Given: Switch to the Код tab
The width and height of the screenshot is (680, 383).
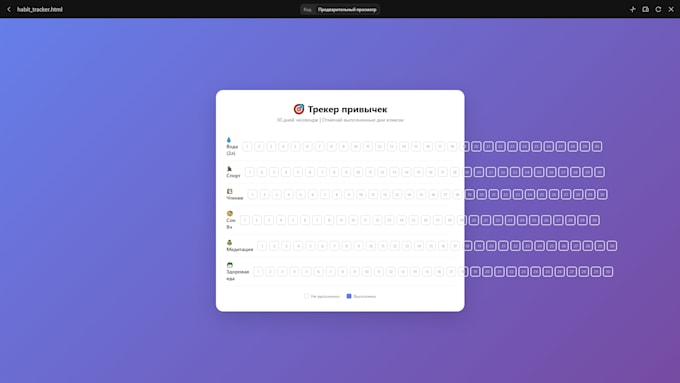Looking at the screenshot, I should pyautogui.click(x=307, y=10).
